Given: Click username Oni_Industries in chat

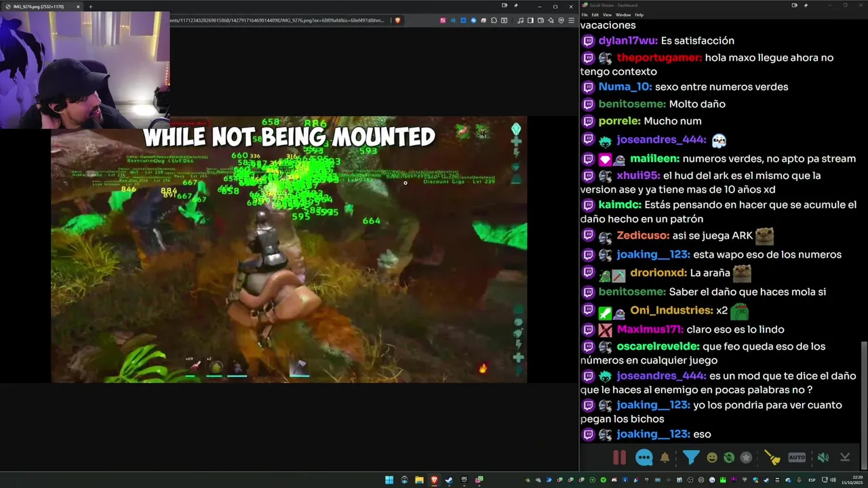Looking at the screenshot, I should click(671, 310).
